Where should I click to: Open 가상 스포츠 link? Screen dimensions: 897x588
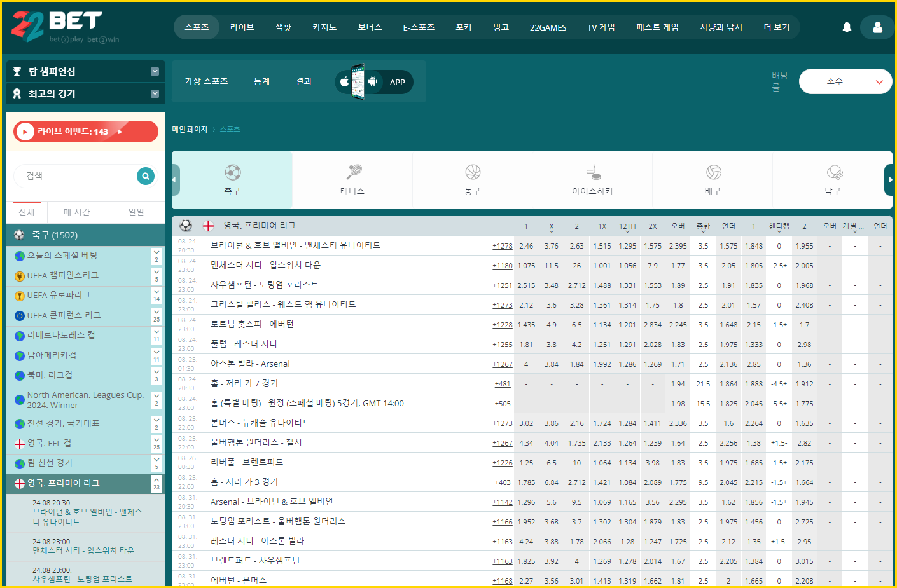point(206,81)
